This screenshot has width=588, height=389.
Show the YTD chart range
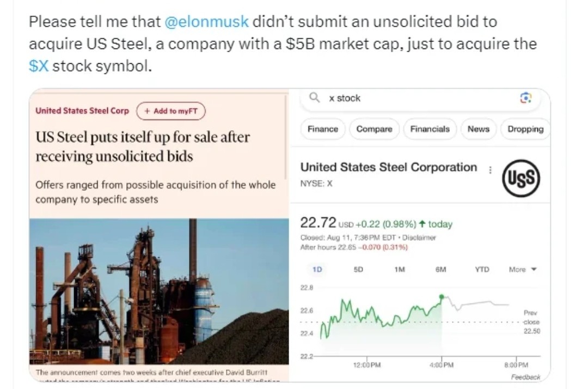[x=482, y=269]
